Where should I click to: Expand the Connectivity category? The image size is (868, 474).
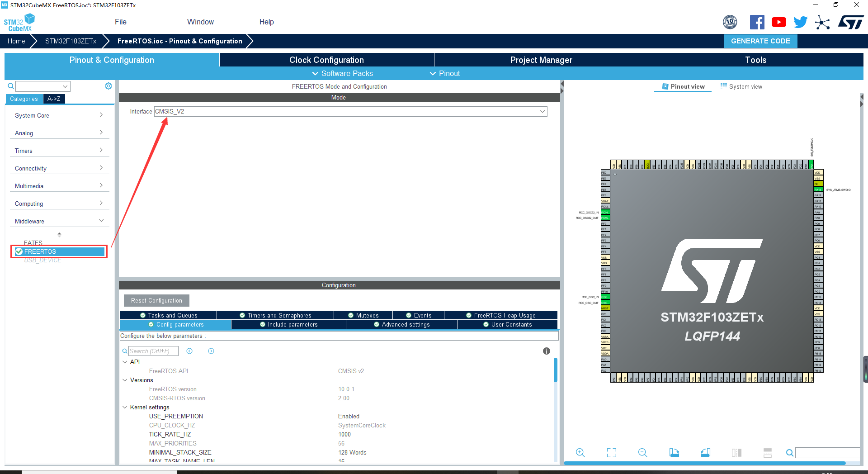tap(59, 168)
